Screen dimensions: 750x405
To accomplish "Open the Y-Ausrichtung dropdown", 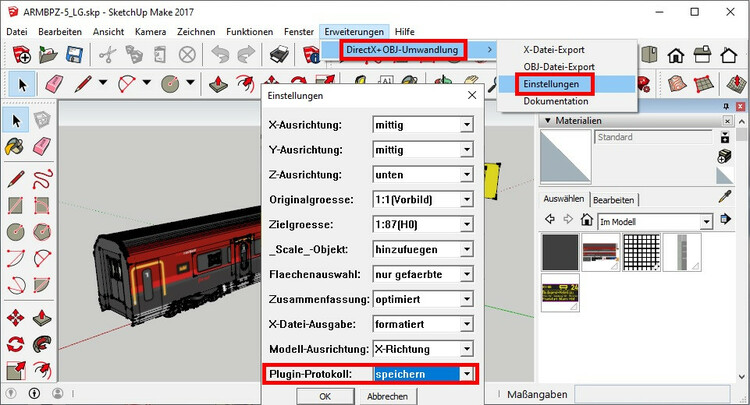I will point(466,150).
